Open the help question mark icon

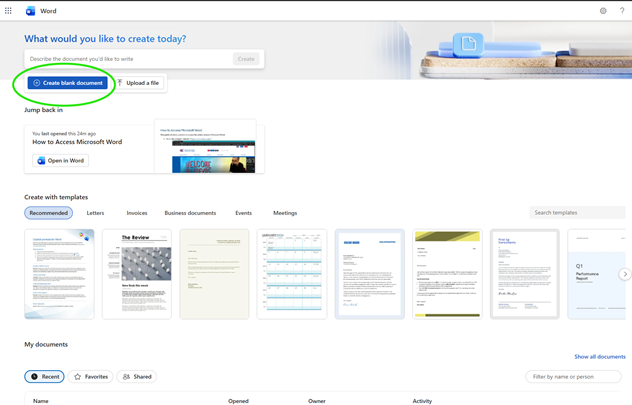click(x=622, y=11)
